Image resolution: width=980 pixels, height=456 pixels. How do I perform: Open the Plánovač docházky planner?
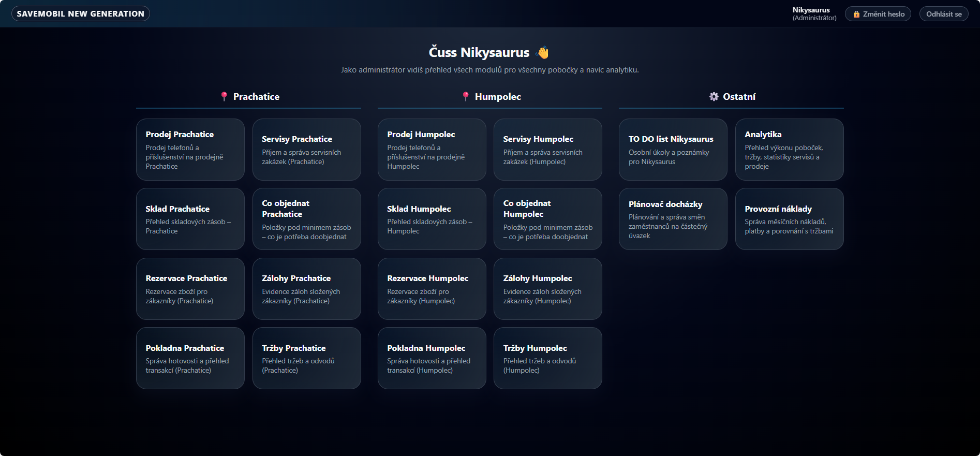click(673, 219)
